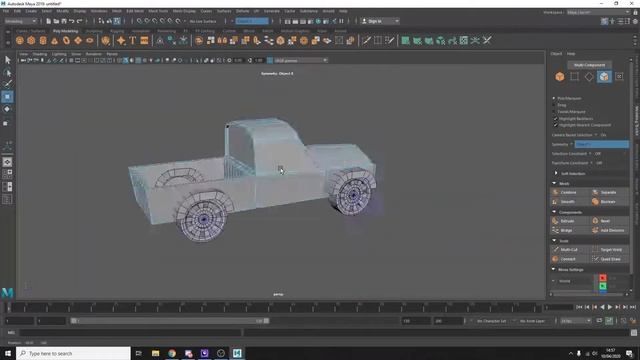Click the Redo arrow icon

(80, 21)
